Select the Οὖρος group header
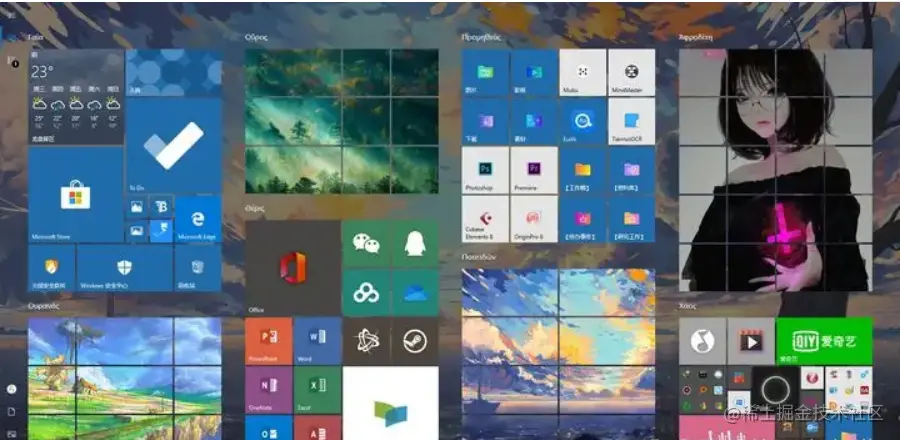 coord(256,37)
